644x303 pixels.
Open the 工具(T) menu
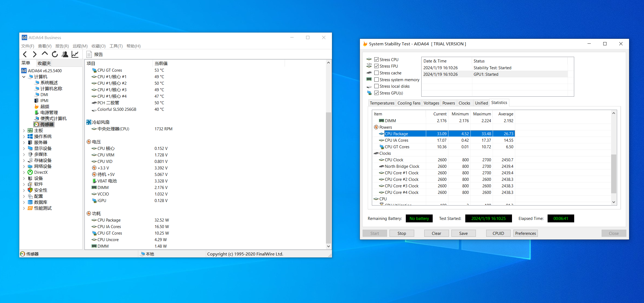tap(116, 46)
